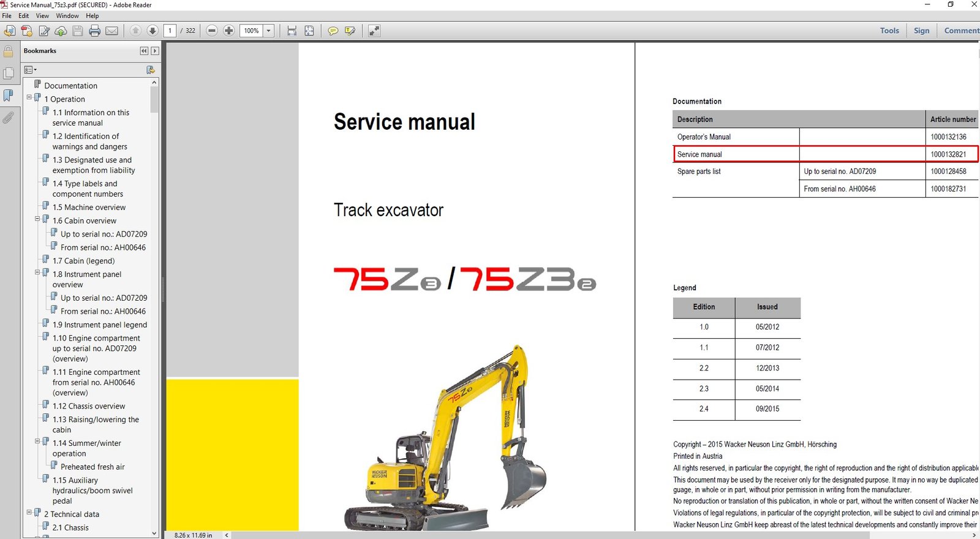This screenshot has width=980, height=539.
Task: Select the highlight text tool
Action: pos(350,31)
